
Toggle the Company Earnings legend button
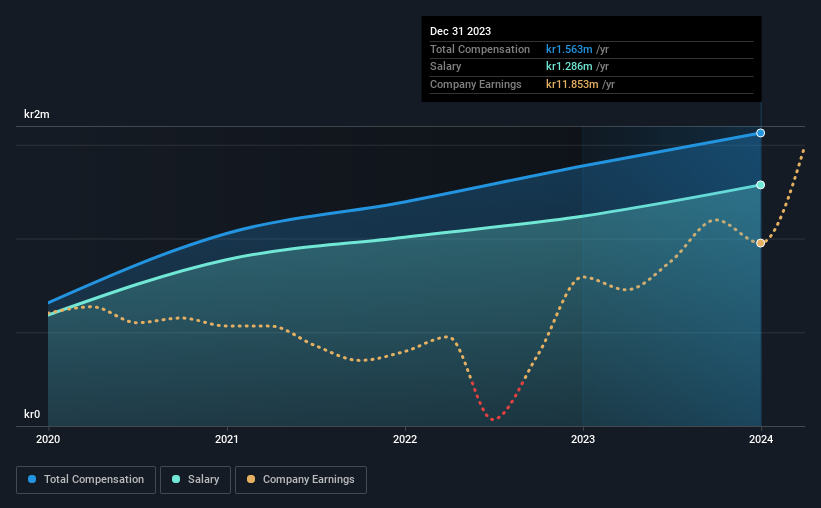click(301, 480)
